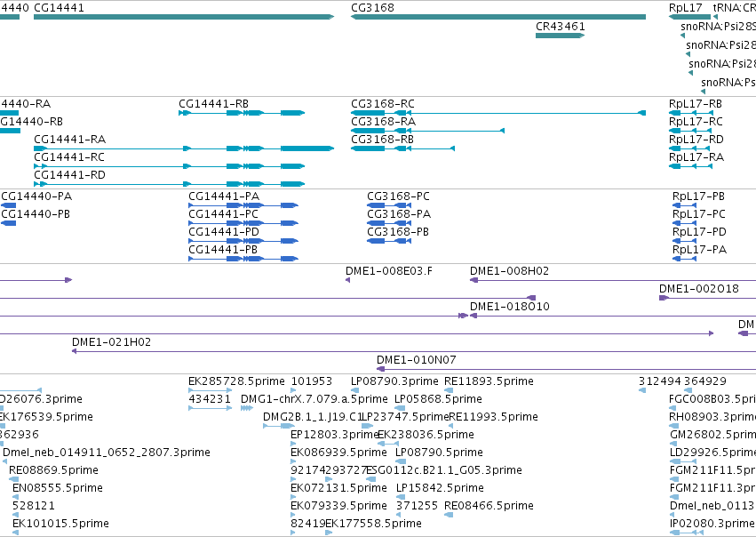This screenshot has height=537, width=756.
Task: Click the CG3168-RA transcript
Action: pyautogui.click(x=427, y=131)
